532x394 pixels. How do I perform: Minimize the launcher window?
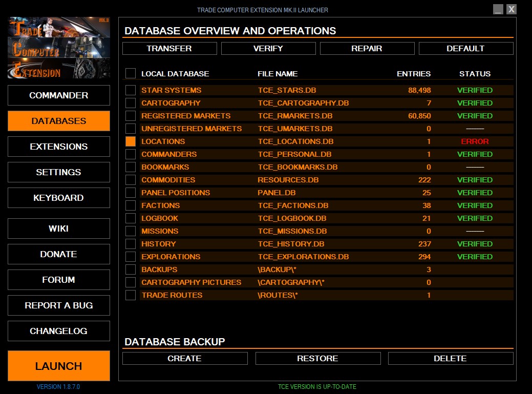pyautogui.click(x=498, y=9)
